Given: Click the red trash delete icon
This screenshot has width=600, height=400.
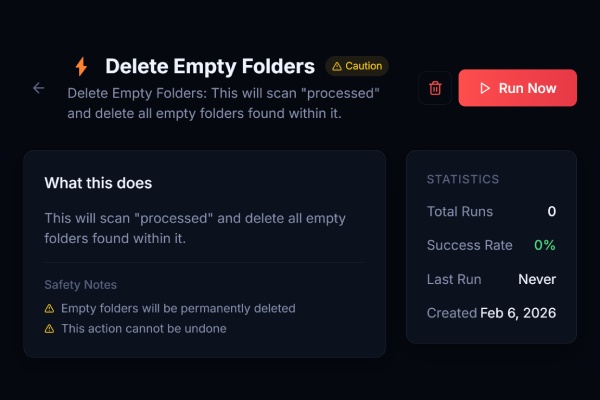Looking at the screenshot, I should tap(435, 88).
